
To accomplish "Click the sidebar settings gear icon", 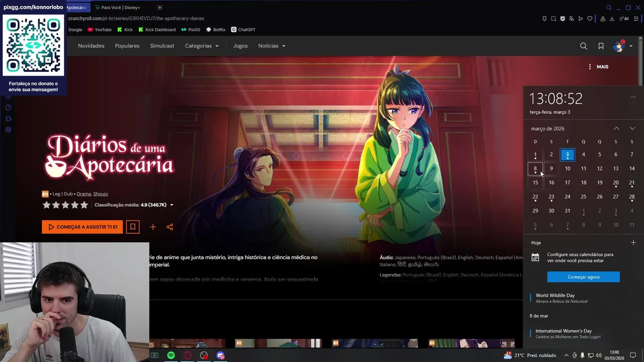I will pos(8,130).
